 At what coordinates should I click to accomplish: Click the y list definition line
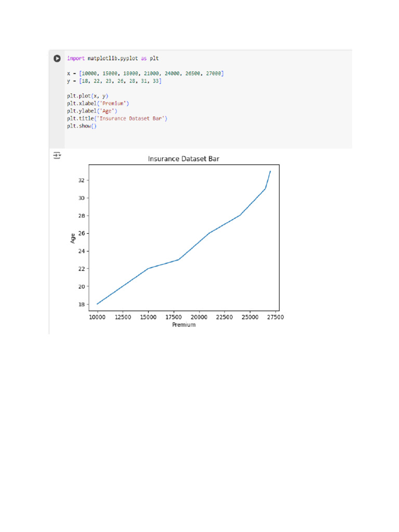114,81
